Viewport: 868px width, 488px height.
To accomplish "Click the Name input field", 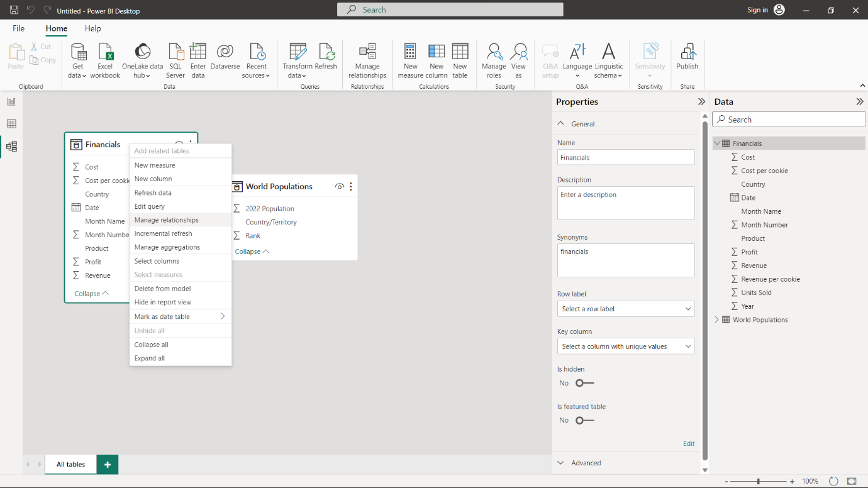I will tap(626, 157).
